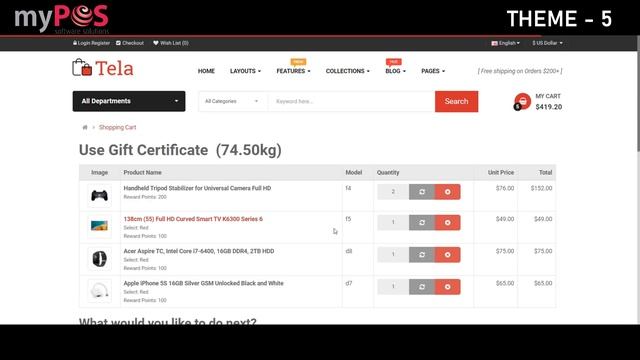Edit quantity field for Curved Smart TV
640x360 pixels.
pyautogui.click(x=393, y=222)
